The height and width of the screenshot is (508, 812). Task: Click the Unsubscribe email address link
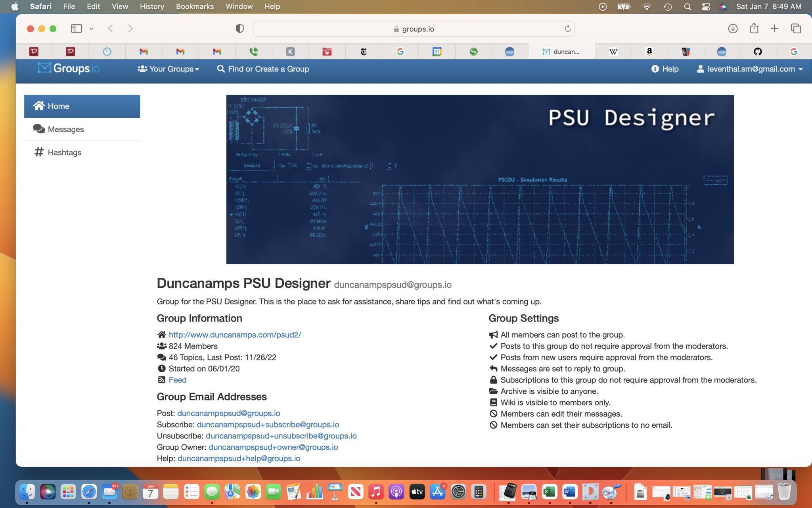(281, 436)
